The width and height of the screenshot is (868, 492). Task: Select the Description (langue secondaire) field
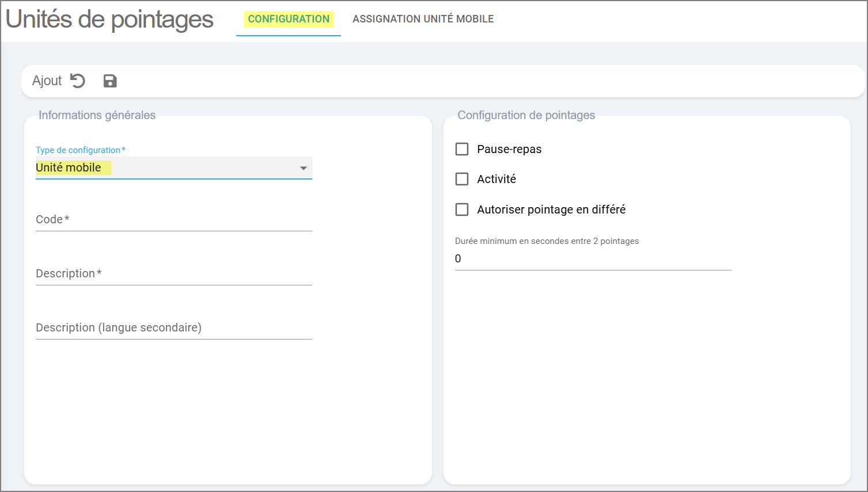pyautogui.click(x=173, y=327)
